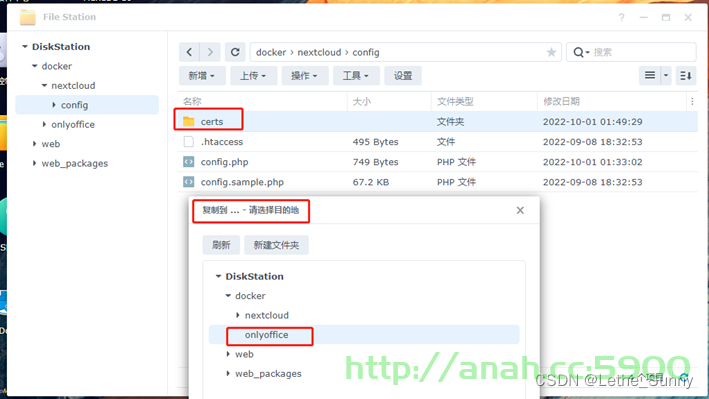Open the 上传 dropdown menu
This screenshot has height=399, width=709.
point(253,76)
